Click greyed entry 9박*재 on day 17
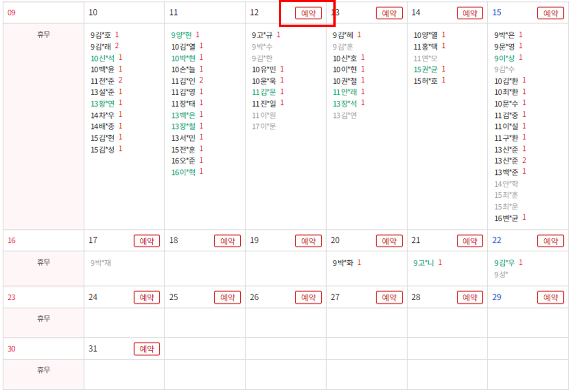 pyautogui.click(x=101, y=263)
